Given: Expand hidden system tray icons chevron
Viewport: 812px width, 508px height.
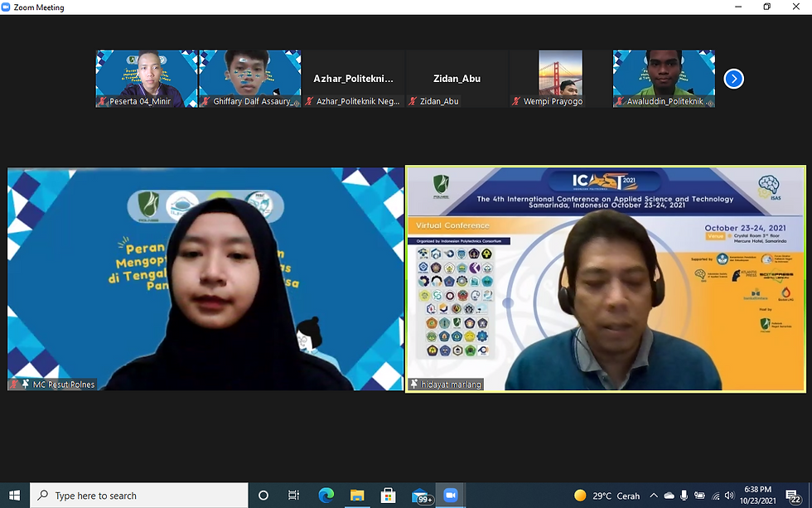Looking at the screenshot, I should [654, 496].
